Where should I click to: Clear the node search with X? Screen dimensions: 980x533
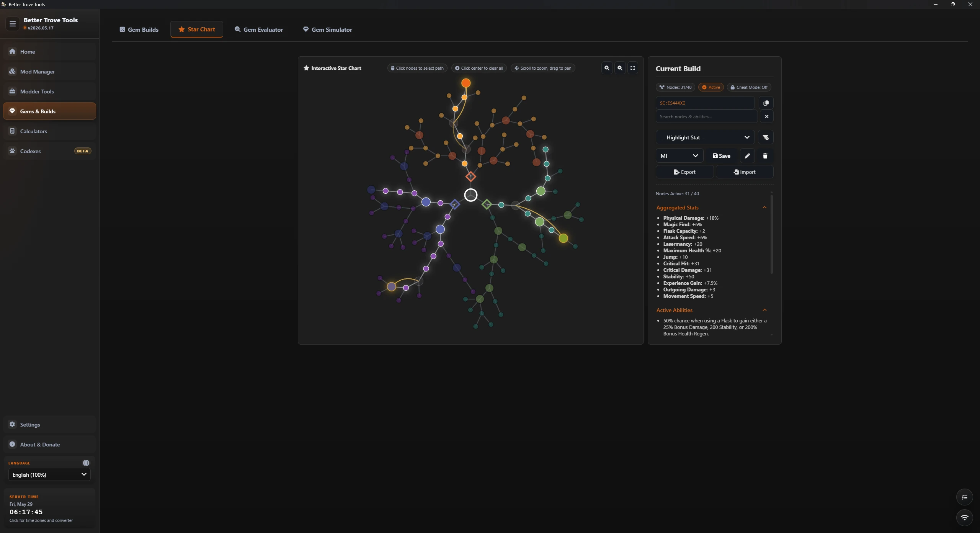click(766, 116)
